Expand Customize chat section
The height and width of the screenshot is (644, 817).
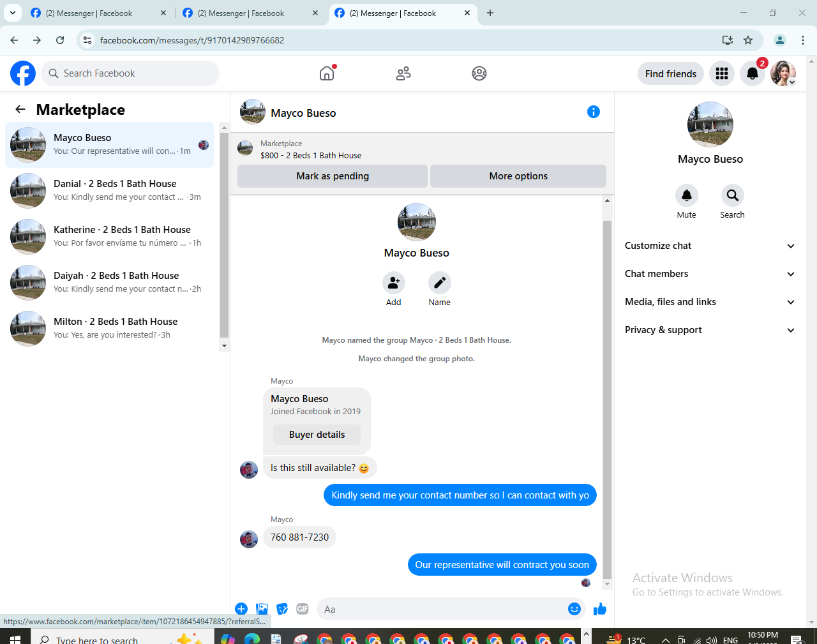pyautogui.click(x=710, y=246)
